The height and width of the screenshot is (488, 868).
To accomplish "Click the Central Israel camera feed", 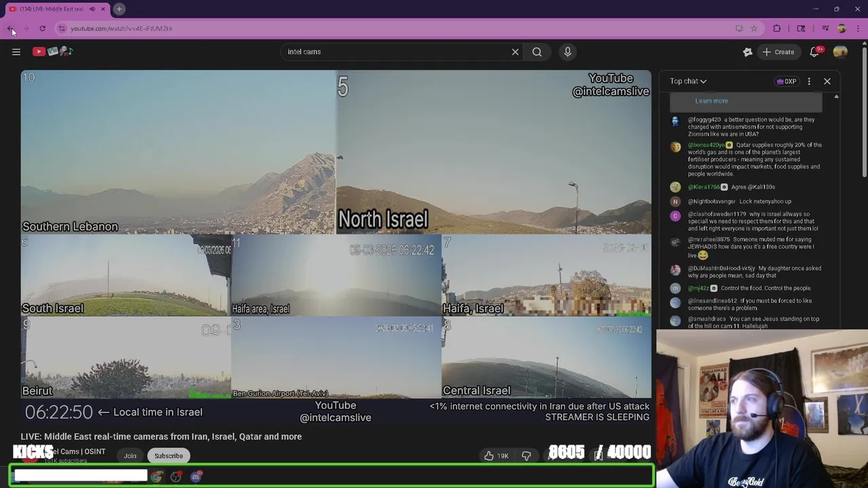I will pyautogui.click(x=546, y=358).
